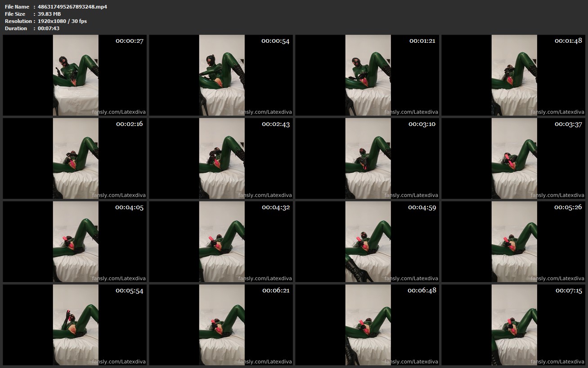Select the thumbnail frame stamped 00:00:27
This screenshot has width=588, height=368.
pyautogui.click(x=75, y=75)
